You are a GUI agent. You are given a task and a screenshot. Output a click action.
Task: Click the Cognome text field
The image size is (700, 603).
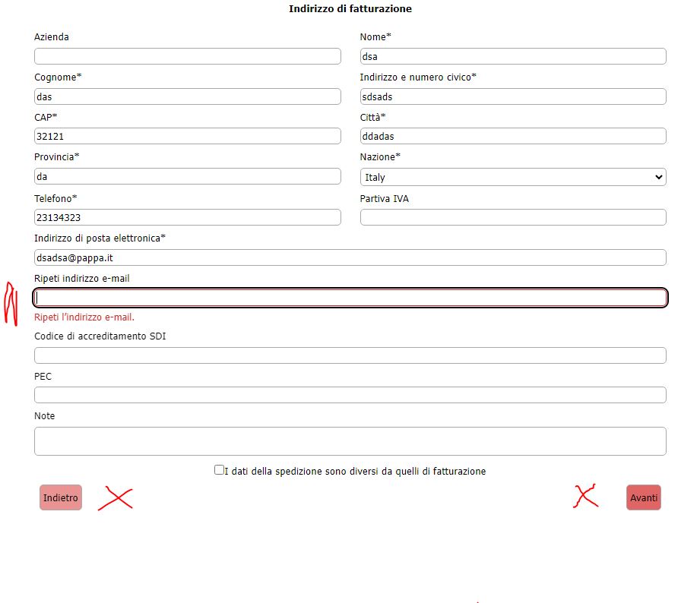pyautogui.click(x=188, y=96)
